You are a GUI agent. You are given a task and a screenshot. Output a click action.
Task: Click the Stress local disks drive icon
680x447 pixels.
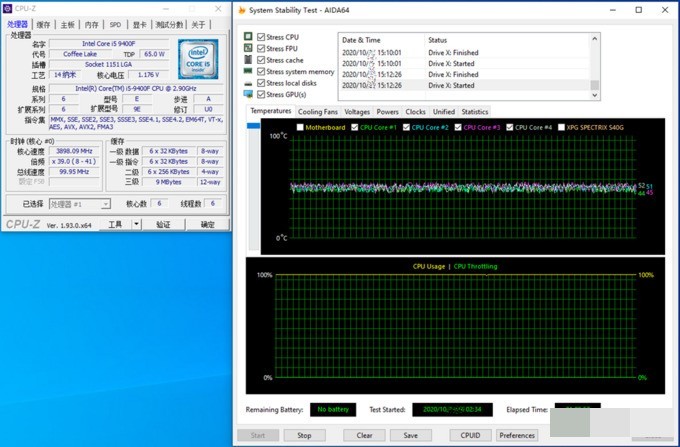coord(248,83)
